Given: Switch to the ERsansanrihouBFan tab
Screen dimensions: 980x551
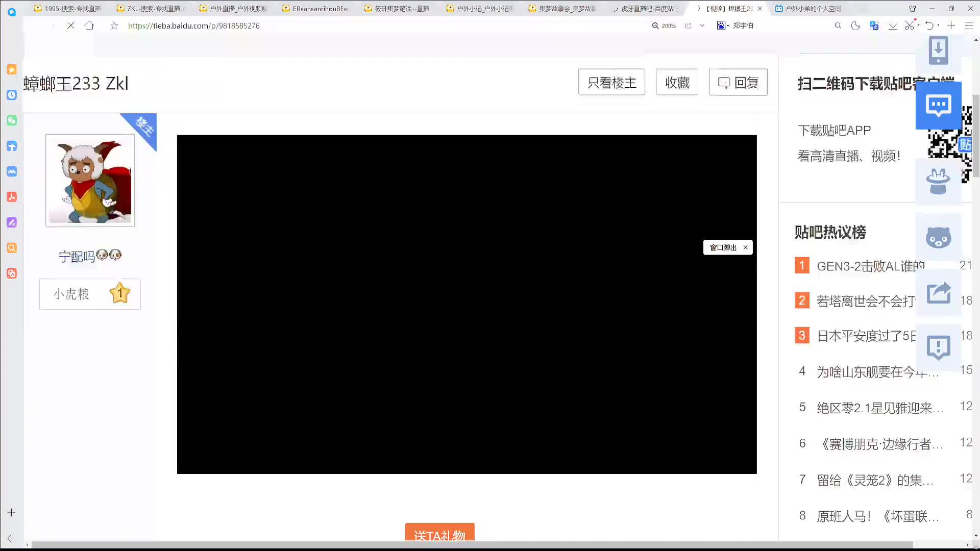Looking at the screenshot, I should pos(315,8).
